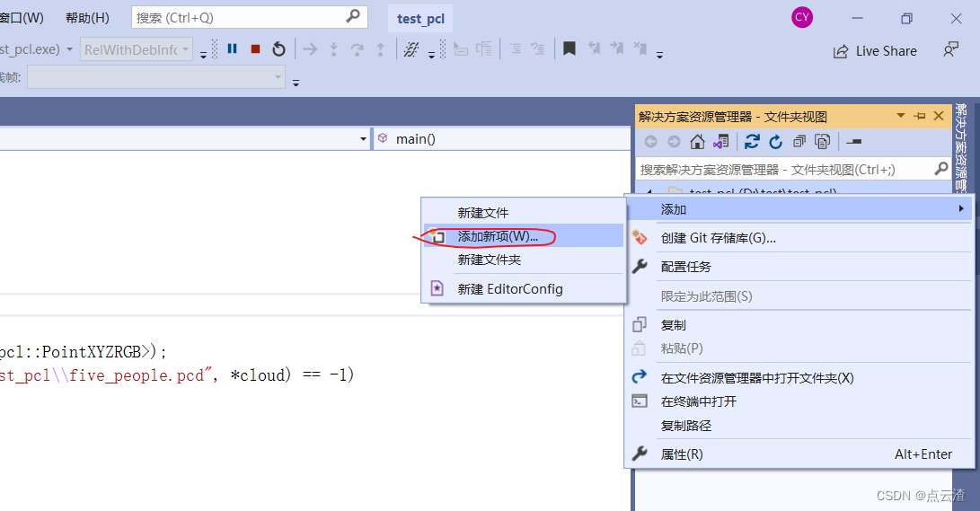Go to the next bookmark

point(617,48)
